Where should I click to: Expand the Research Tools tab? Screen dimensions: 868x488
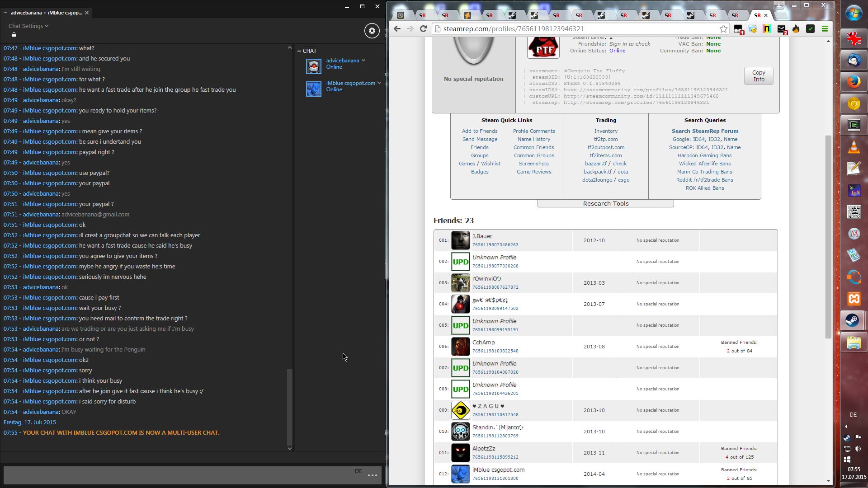pyautogui.click(x=605, y=204)
